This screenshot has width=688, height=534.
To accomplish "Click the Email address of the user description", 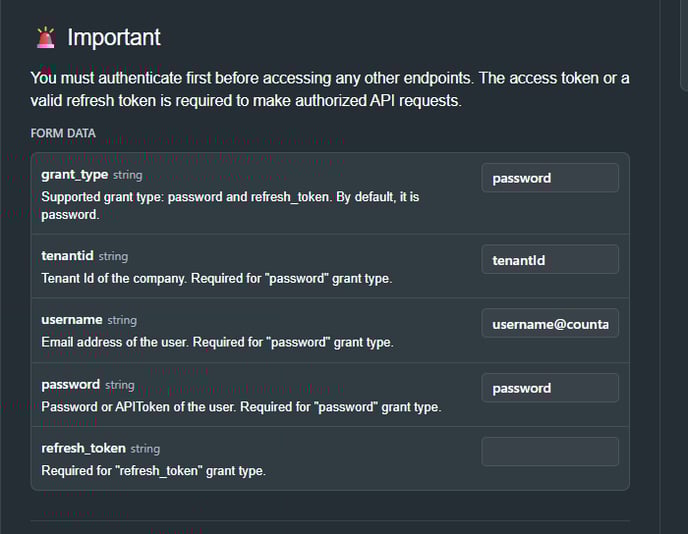I will [x=217, y=342].
